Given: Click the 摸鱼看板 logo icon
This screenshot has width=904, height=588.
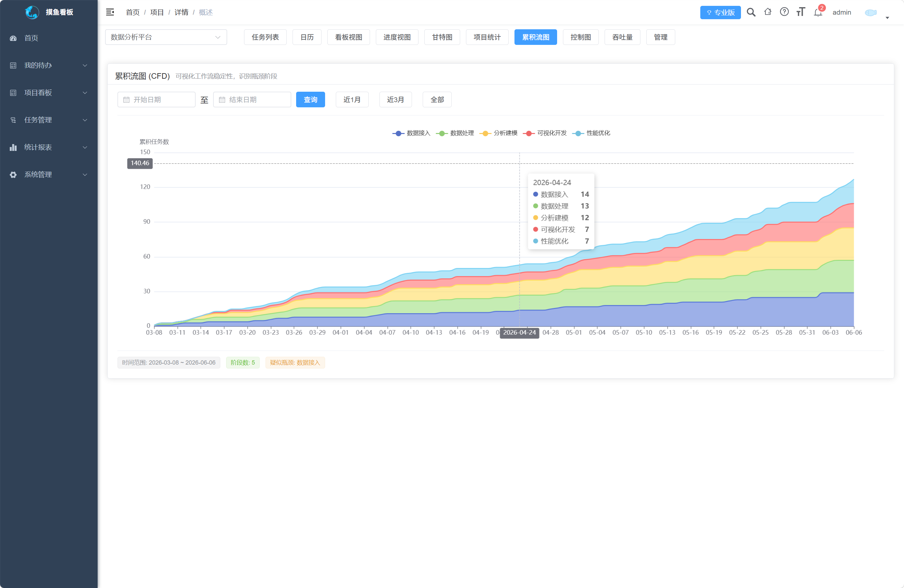Looking at the screenshot, I should click(x=32, y=12).
